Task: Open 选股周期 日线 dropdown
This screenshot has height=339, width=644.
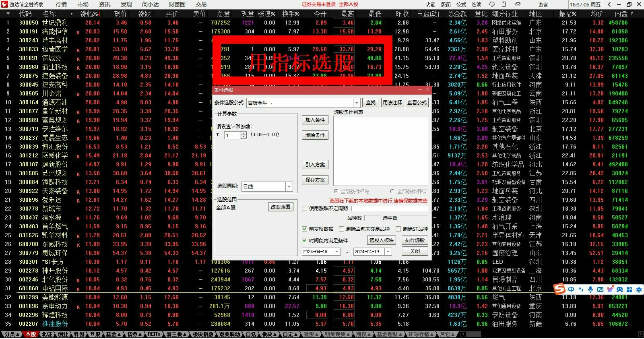Action: (289, 186)
